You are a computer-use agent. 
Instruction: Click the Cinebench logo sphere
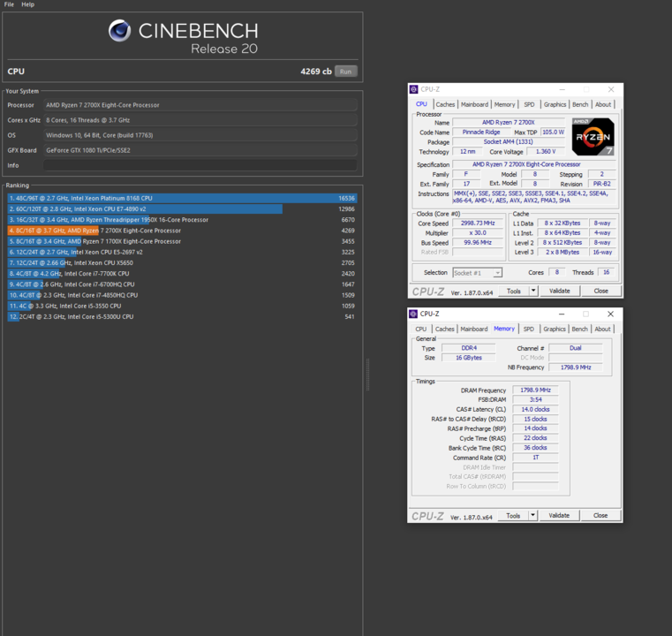coord(119,30)
